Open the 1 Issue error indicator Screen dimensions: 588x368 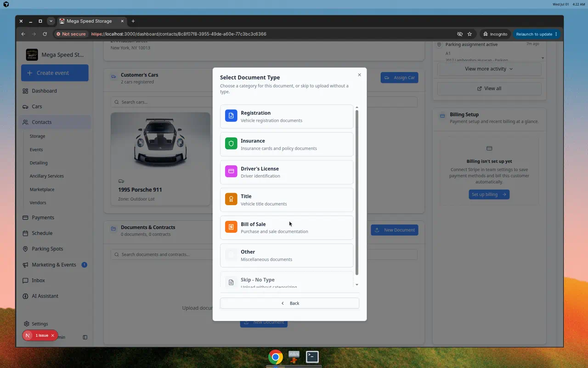(42, 335)
